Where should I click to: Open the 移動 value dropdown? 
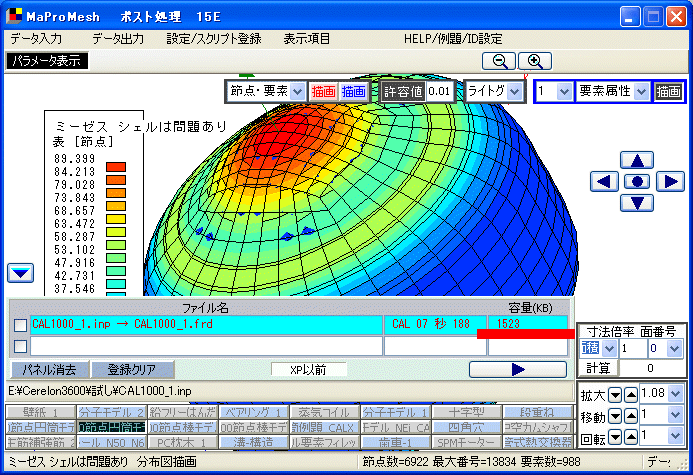(x=675, y=414)
